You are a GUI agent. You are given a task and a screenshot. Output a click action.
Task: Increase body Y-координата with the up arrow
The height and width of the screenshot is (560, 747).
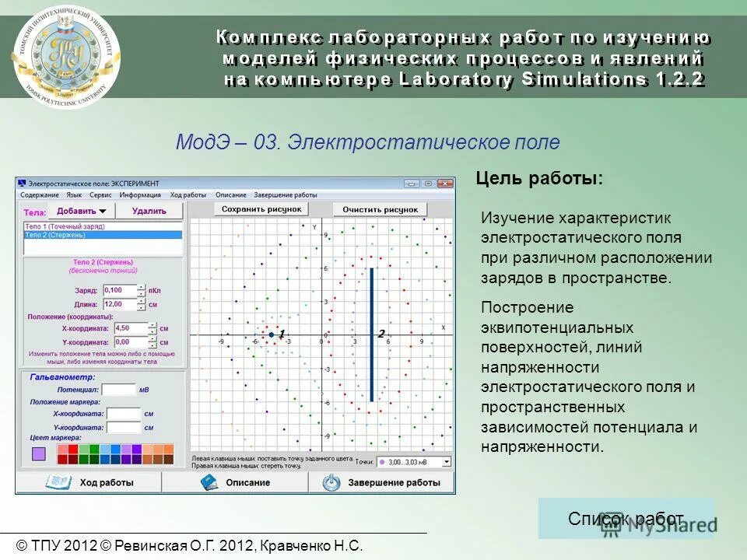click(x=152, y=339)
